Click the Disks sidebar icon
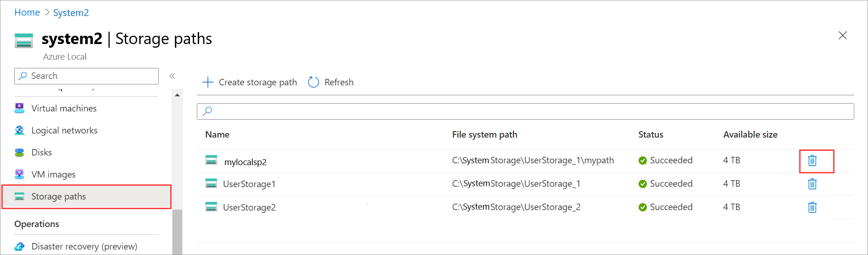Viewport: 868px width, 255px height. coord(19,152)
